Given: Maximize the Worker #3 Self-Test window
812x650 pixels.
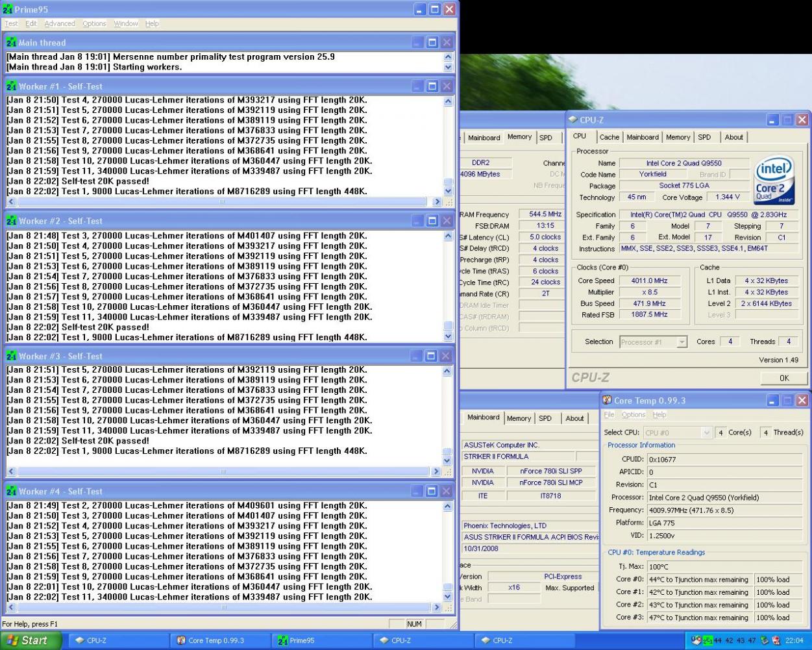Looking at the screenshot, I should pos(432,356).
